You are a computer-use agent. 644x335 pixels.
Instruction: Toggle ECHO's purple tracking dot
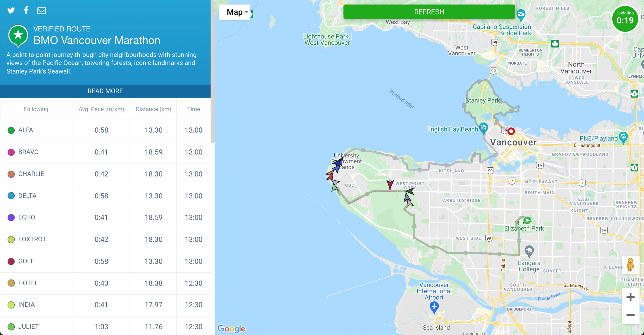click(11, 217)
